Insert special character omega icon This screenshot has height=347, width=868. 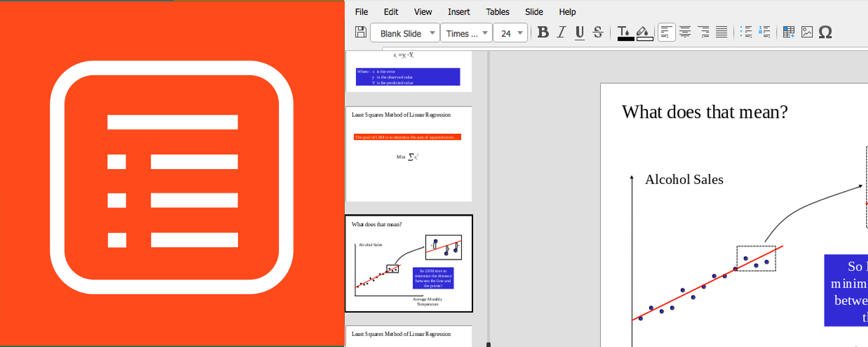click(x=825, y=32)
